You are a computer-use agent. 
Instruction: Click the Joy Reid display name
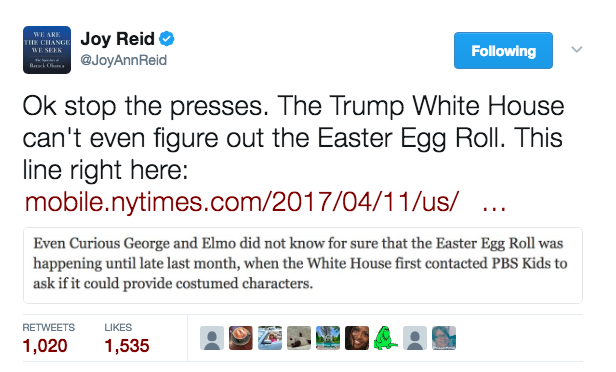[117, 38]
